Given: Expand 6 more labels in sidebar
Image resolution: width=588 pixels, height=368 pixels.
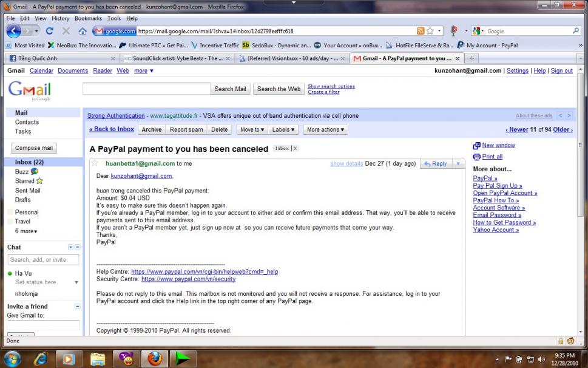Looking at the screenshot, I should pos(26,231).
